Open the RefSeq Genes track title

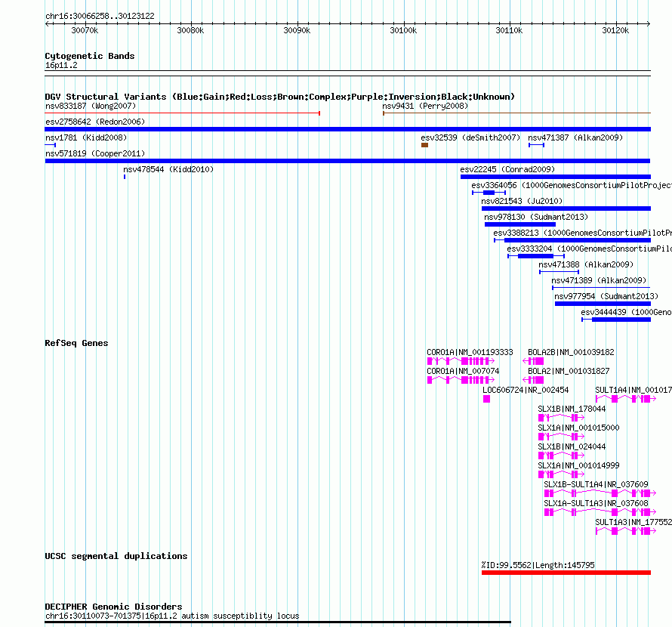pos(76,343)
